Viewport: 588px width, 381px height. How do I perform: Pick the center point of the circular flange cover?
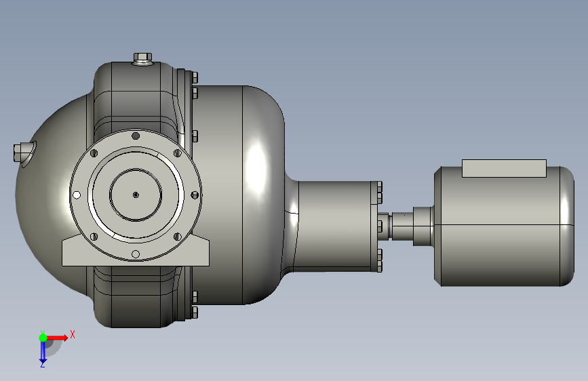coord(136,195)
